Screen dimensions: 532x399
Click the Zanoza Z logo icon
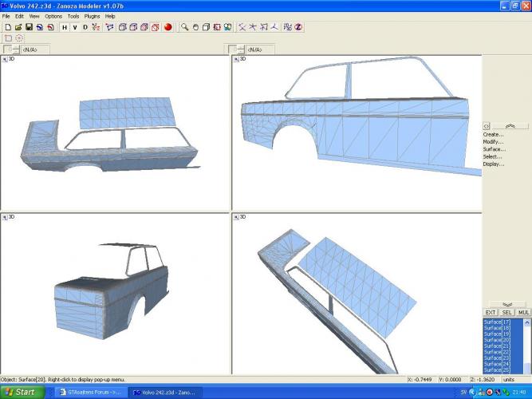tap(298, 27)
